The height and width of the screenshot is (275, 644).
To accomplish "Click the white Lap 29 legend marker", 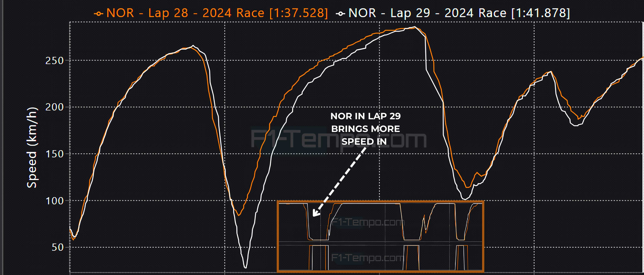I will [341, 14].
